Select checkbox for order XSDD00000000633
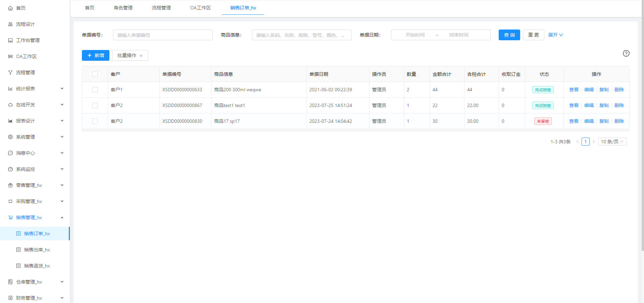 [95, 90]
